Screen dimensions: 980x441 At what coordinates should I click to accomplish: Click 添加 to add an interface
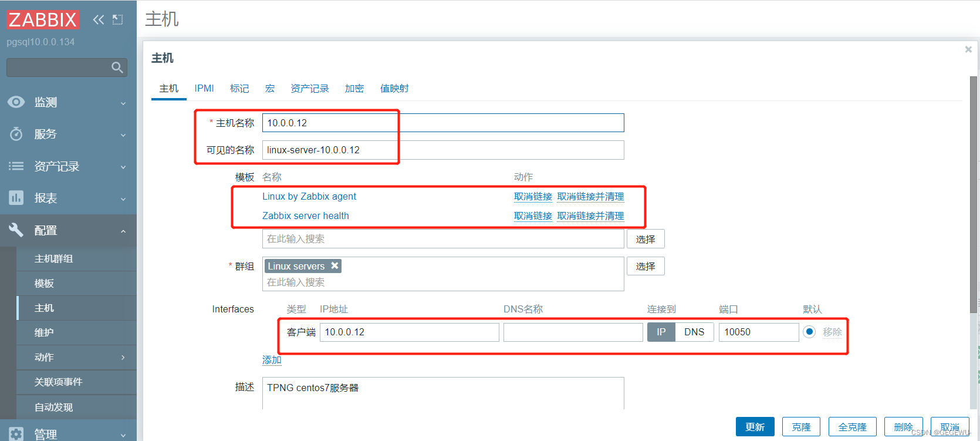click(x=272, y=359)
